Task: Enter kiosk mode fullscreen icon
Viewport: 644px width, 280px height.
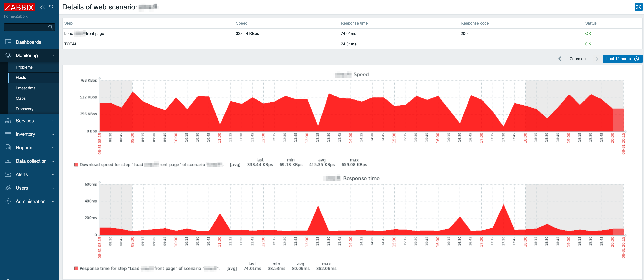Action: 638,7
